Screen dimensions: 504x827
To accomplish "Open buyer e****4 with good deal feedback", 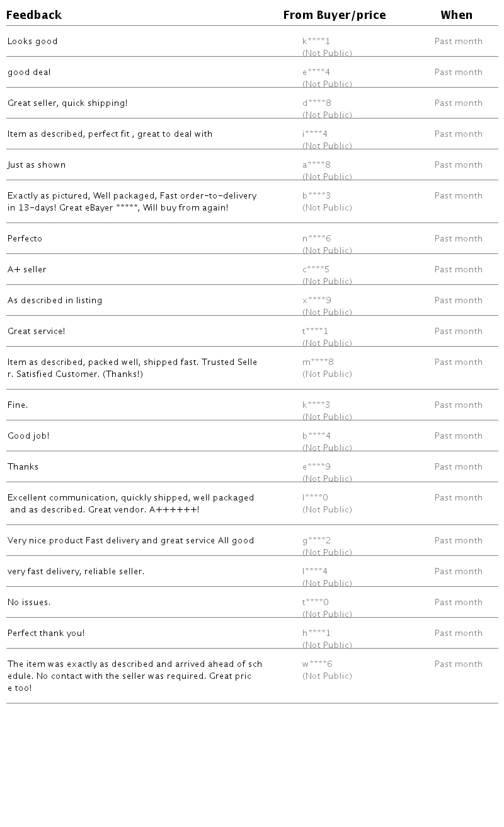I will pos(316,72).
